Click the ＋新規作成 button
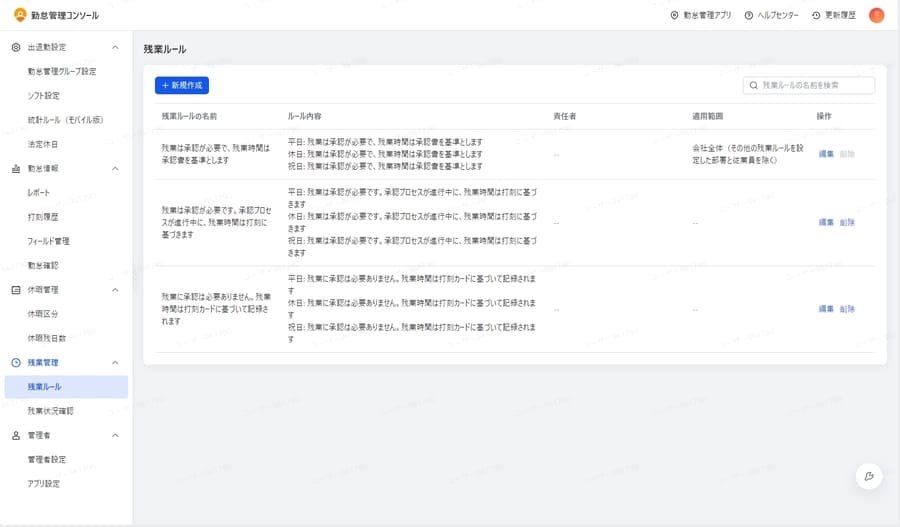Viewport: 900px width, 527px height. tap(182, 85)
